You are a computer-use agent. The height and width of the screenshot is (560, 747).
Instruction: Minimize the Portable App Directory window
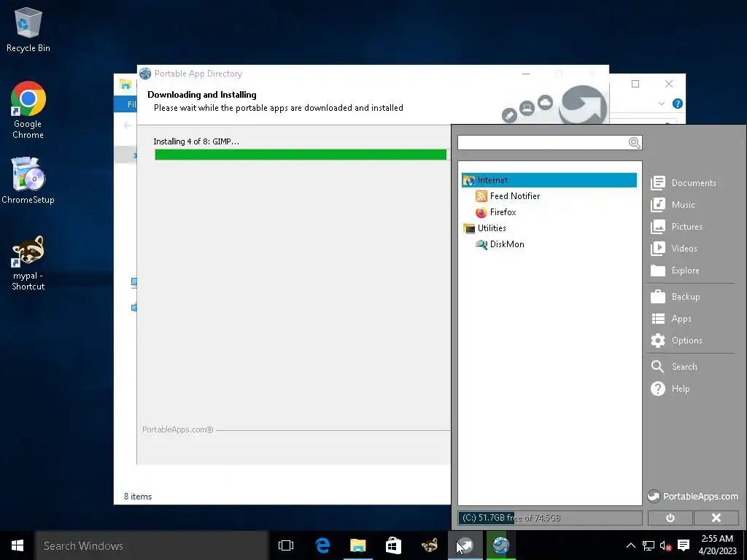[526, 74]
